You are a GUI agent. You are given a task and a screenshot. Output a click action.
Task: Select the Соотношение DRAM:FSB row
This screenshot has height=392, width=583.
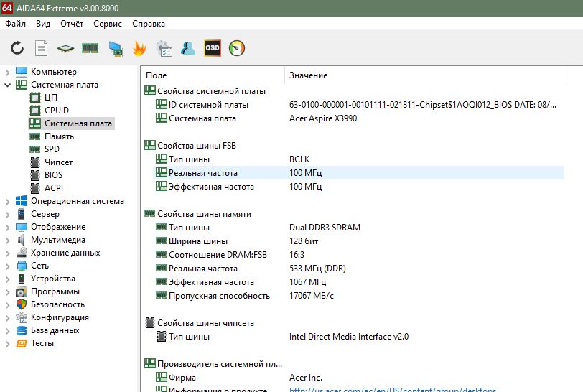point(358,255)
